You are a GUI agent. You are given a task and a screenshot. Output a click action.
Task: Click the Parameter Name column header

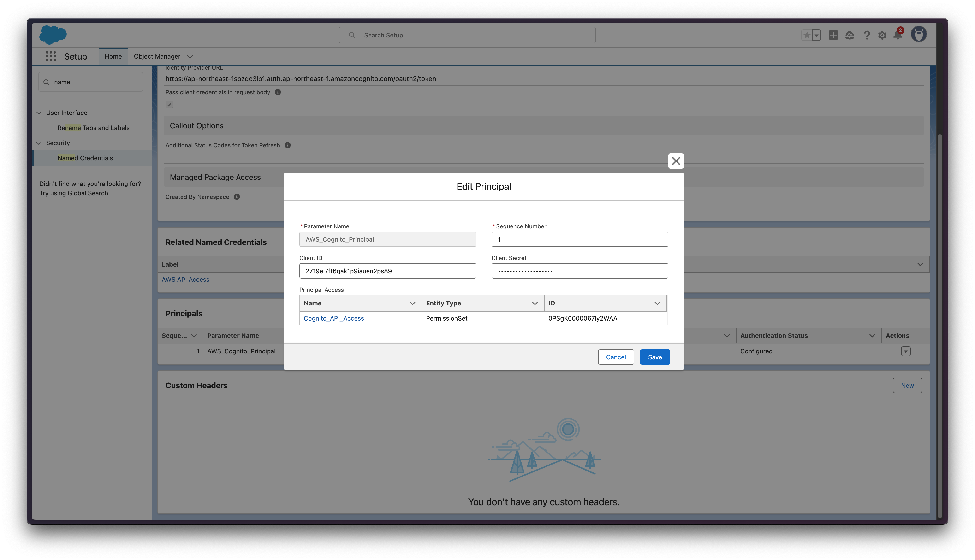point(233,335)
